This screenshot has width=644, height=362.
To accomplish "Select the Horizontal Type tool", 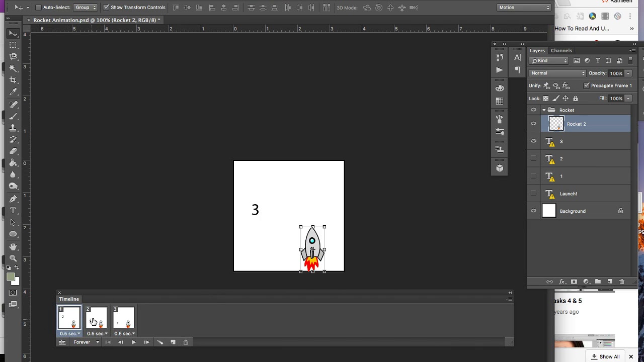I will 13,211.
